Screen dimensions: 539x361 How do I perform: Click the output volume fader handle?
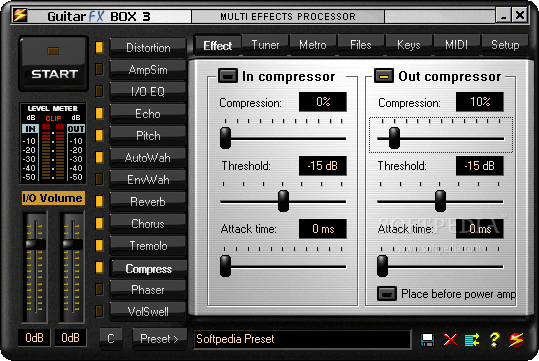73,244
